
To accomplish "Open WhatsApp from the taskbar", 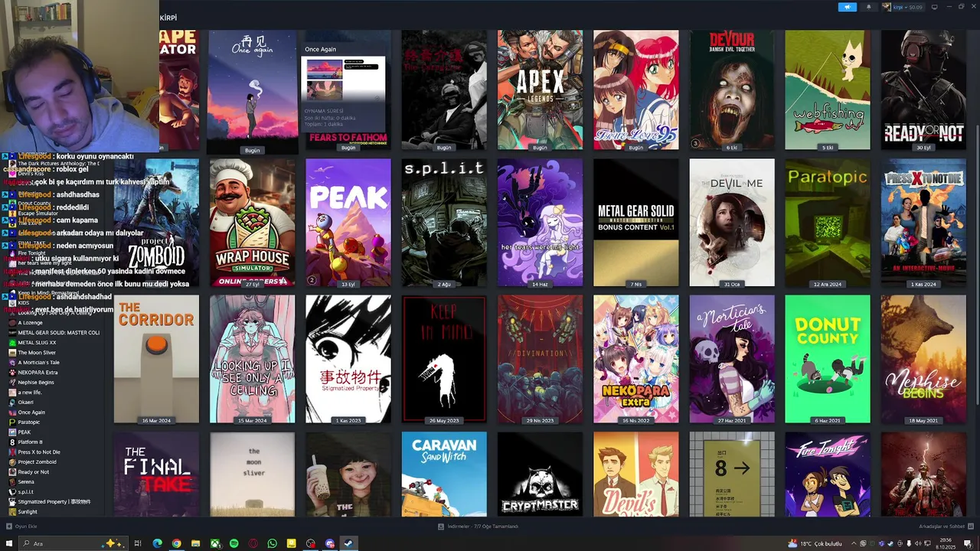I will pos(272,543).
